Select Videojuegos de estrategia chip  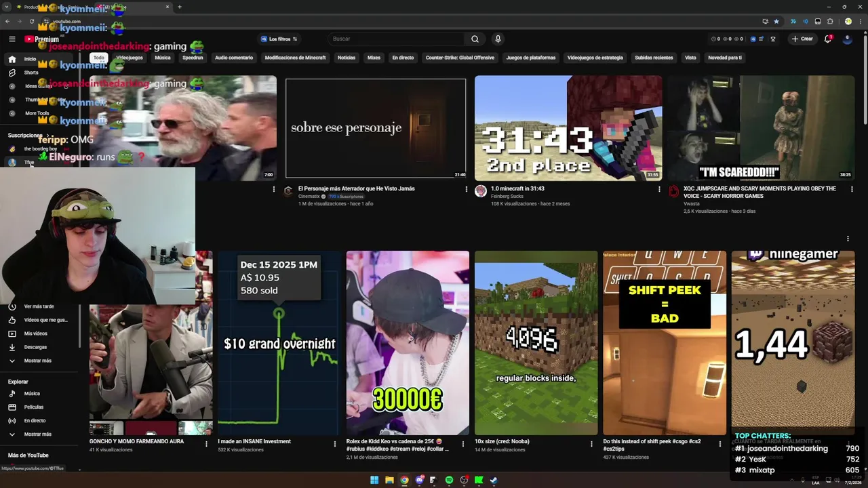click(x=595, y=58)
